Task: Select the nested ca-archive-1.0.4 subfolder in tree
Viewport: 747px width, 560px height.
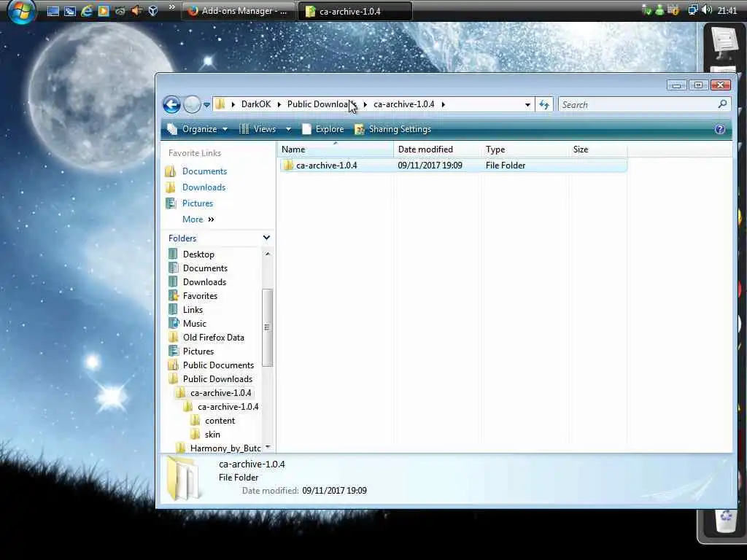Action: [x=228, y=407]
